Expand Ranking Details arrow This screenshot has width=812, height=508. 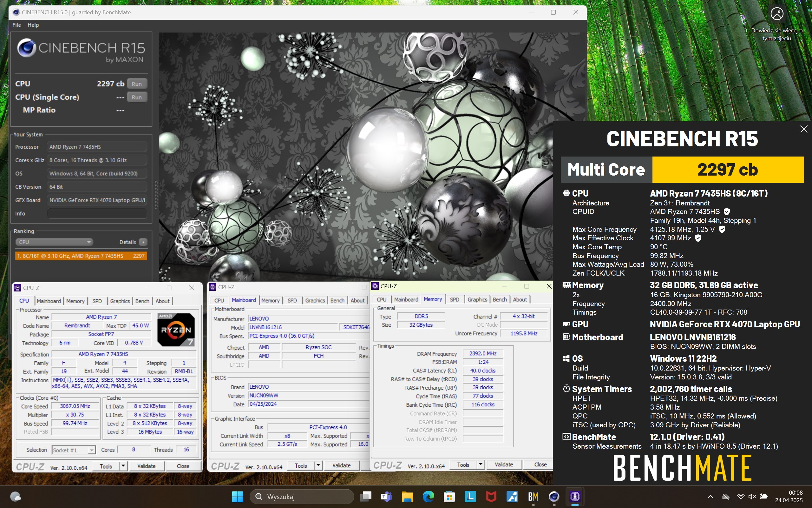[143, 242]
